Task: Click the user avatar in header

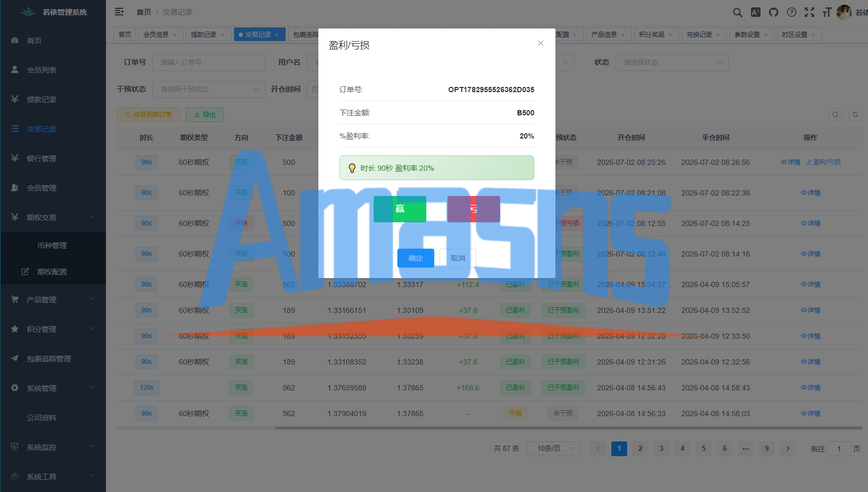Action: coord(844,12)
